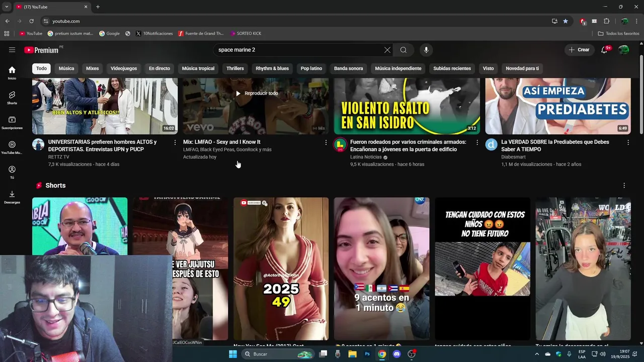The width and height of the screenshot is (644, 362).
Task: Select the Rhythm & blues chip
Action: click(x=272, y=68)
